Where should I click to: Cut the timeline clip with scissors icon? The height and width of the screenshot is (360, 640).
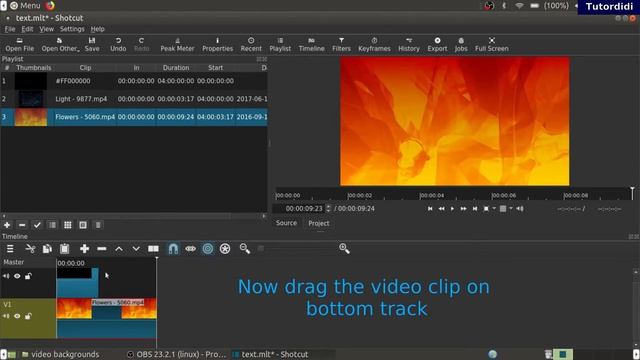point(30,249)
